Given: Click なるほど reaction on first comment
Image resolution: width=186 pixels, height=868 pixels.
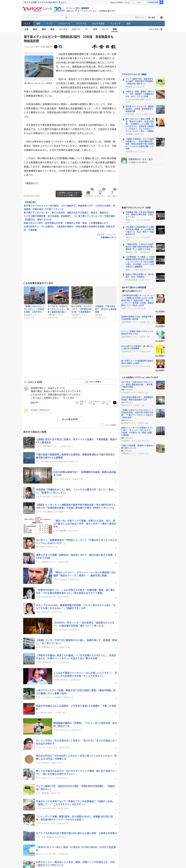Looking at the screenshot, I should (x=94, y=403).
